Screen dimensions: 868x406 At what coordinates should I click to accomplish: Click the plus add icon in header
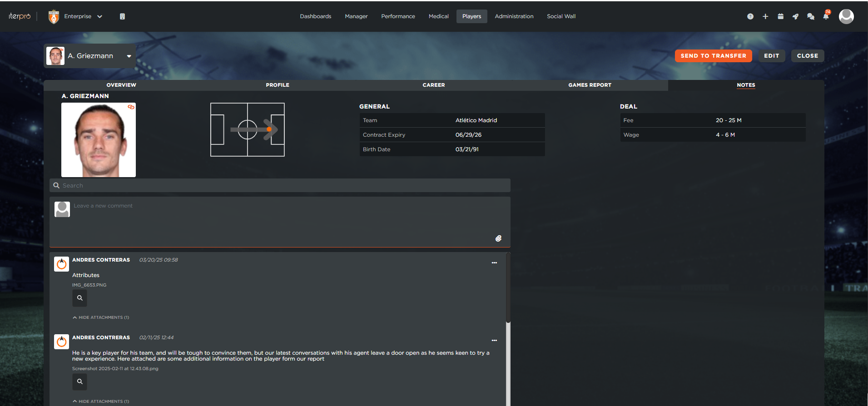[765, 16]
